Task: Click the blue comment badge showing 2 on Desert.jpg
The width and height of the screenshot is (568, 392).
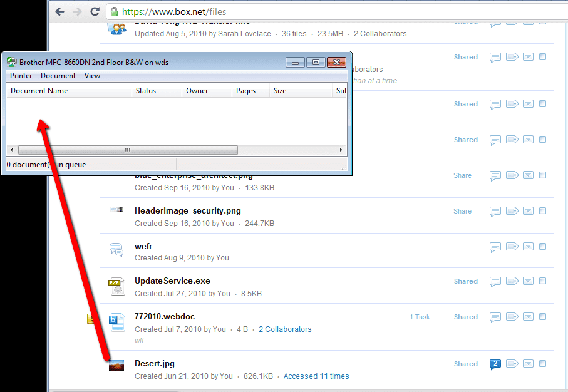Action: (x=495, y=364)
